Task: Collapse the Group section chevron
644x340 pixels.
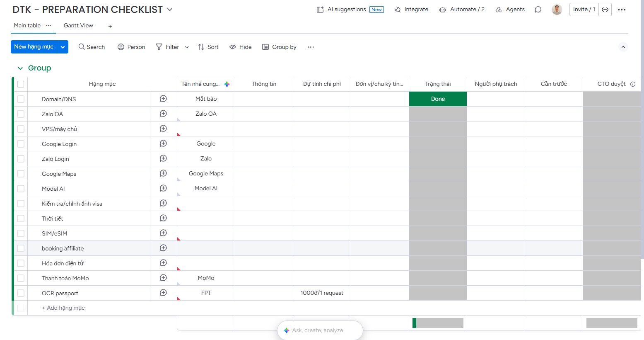Action: (20, 68)
